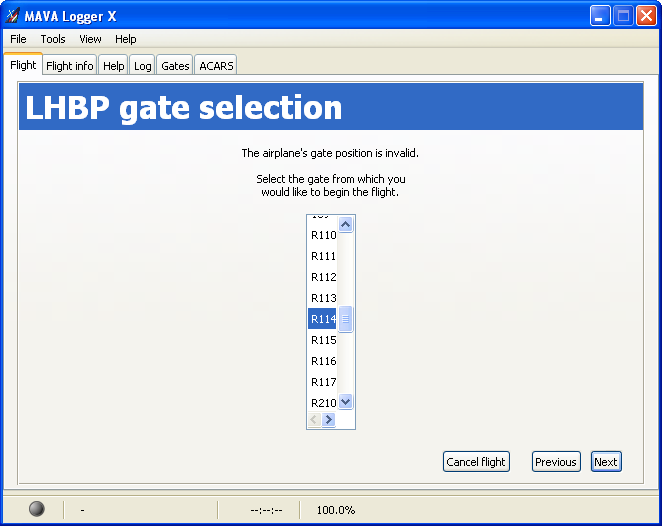
Task: Click the 100.0% value in status bar
Action: pyautogui.click(x=336, y=510)
